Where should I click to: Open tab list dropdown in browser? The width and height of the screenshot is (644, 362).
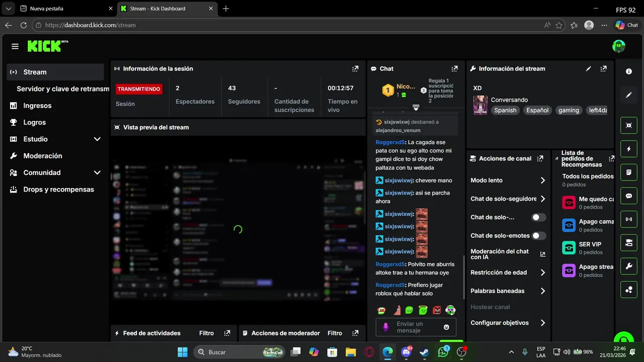[x=8, y=9]
